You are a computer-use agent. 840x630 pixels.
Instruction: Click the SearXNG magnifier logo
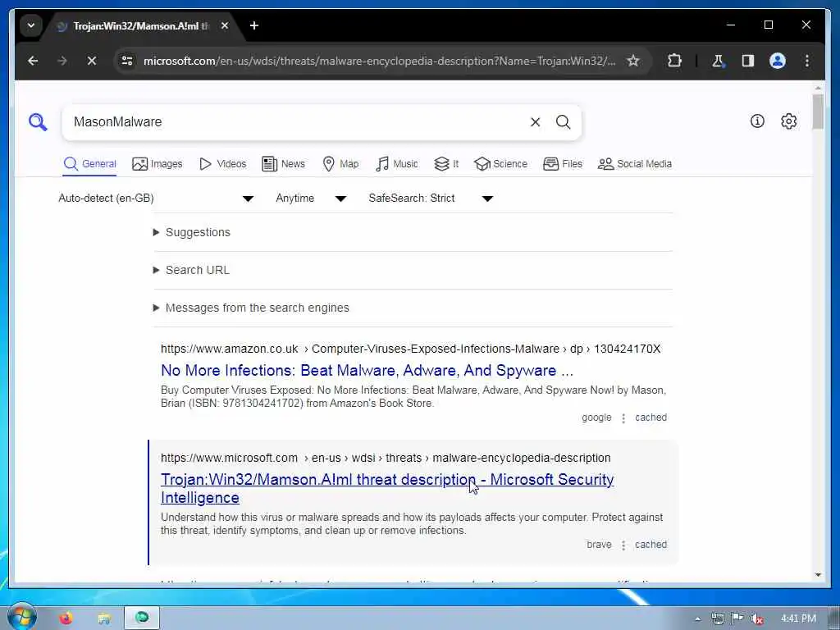pos(38,121)
